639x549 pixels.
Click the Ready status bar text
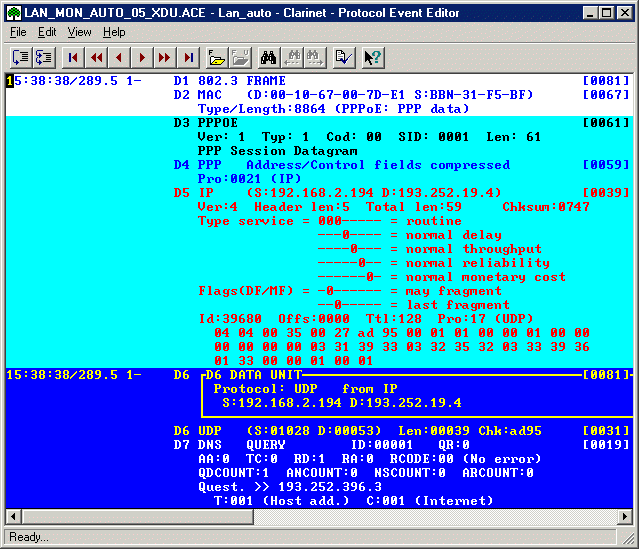pos(29,537)
